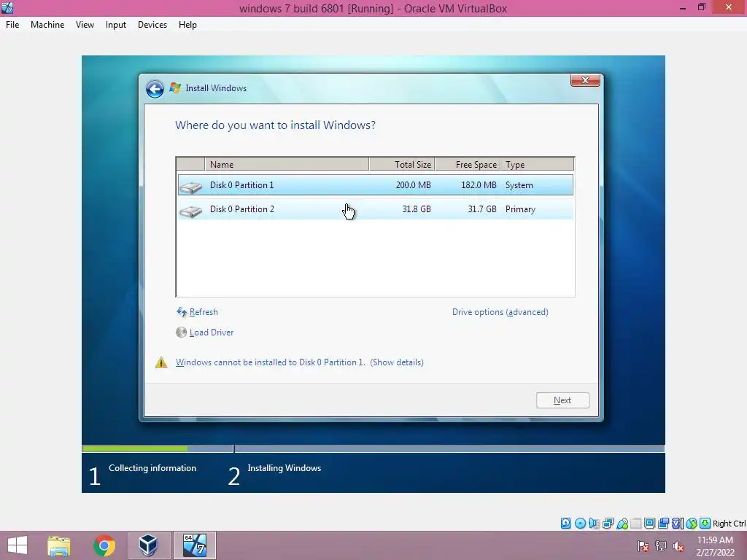The height and width of the screenshot is (560, 747).
Task: Sort by the Name column header
Action: click(287, 164)
